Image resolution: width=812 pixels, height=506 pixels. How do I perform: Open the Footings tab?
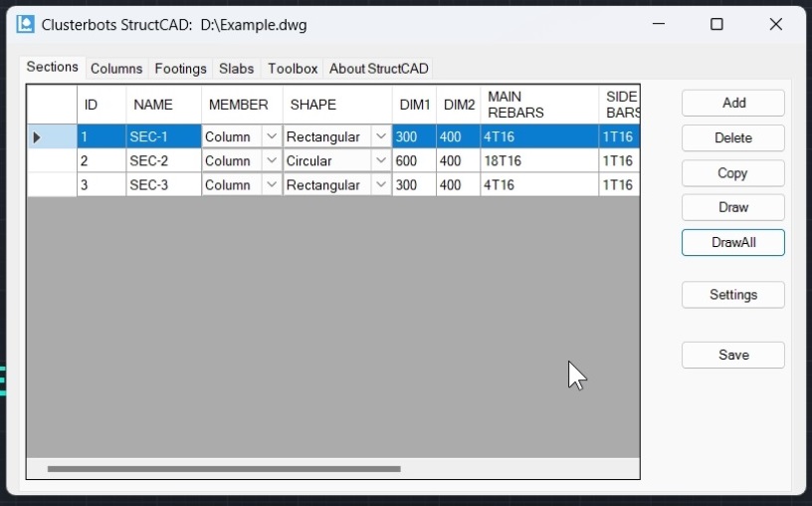[x=180, y=69]
